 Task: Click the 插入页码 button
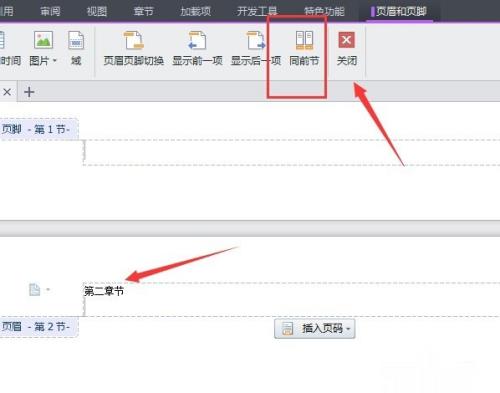coord(315,329)
